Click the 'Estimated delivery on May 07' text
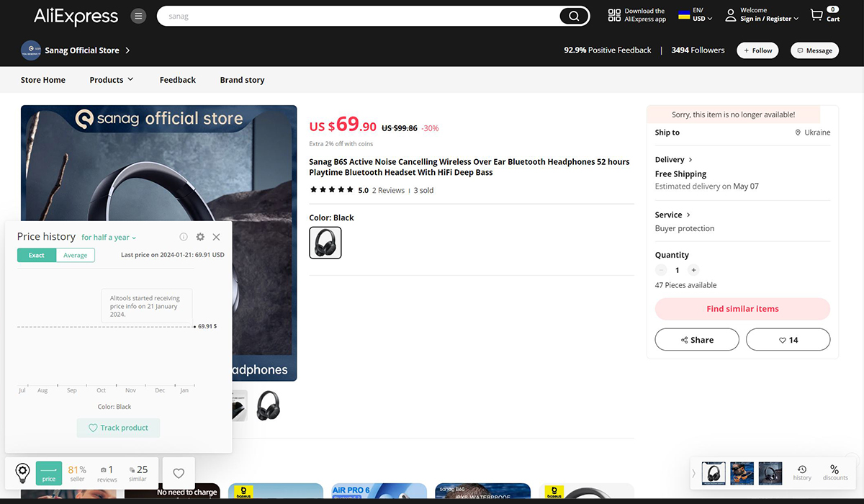 [707, 186]
